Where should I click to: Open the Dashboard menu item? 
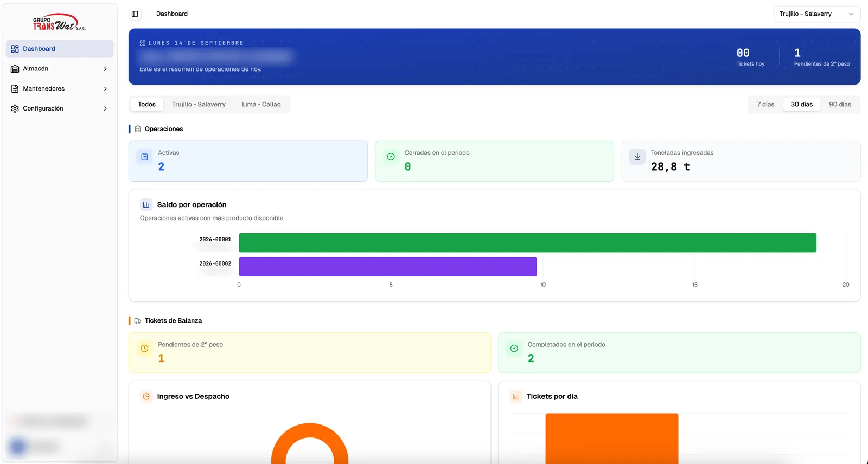click(60, 49)
